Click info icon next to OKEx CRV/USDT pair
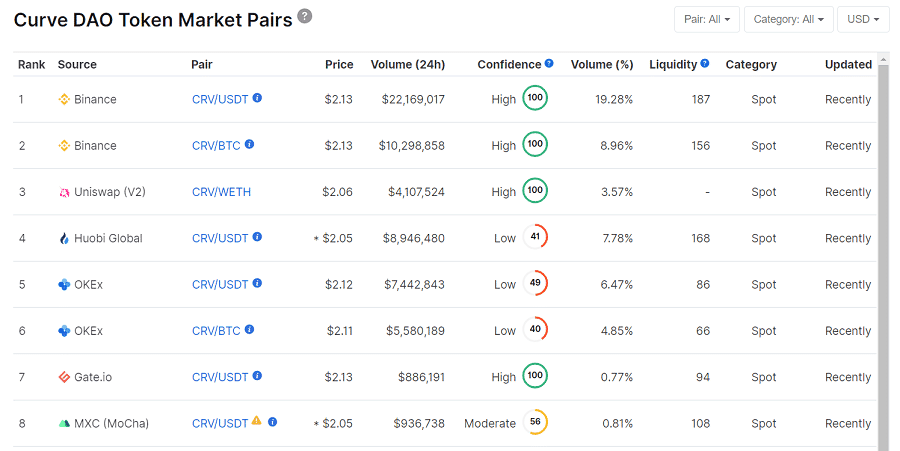The height and width of the screenshot is (451, 900). click(x=257, y=283)
